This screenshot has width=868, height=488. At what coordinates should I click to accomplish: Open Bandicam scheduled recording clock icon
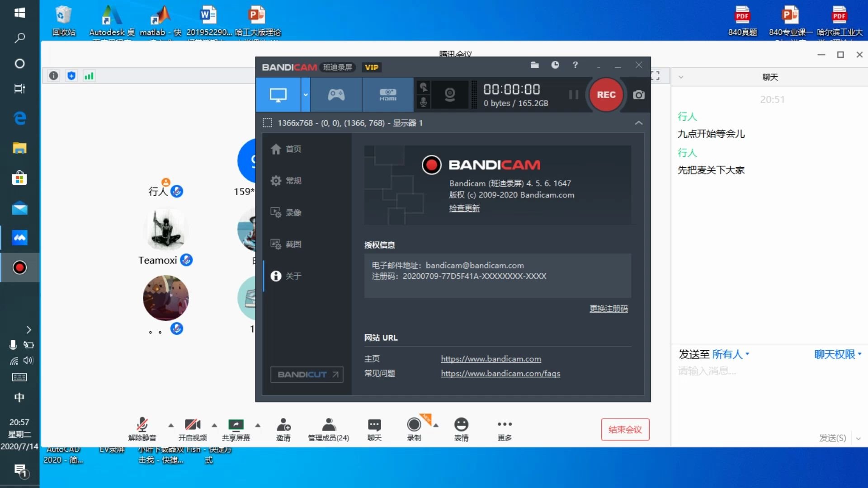point(555,65)
